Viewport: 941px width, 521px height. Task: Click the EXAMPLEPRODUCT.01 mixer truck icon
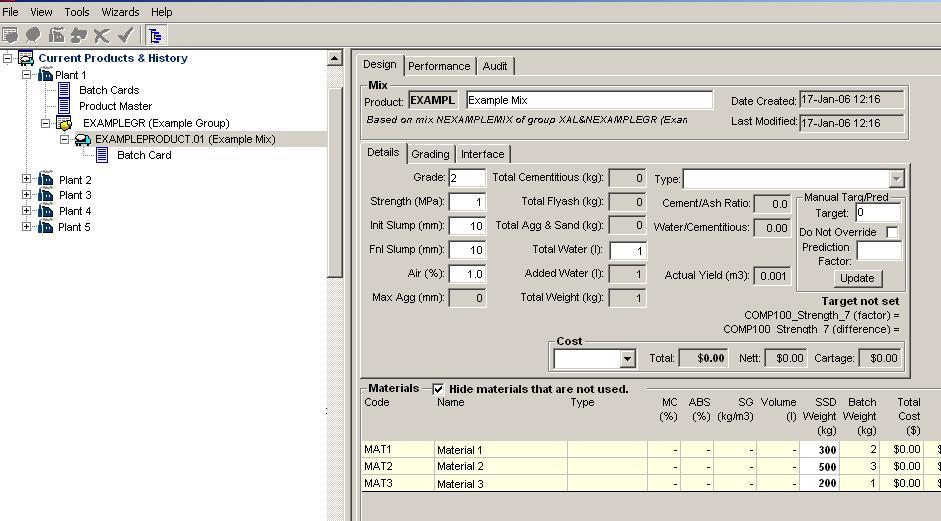click(x=83, y=139)
